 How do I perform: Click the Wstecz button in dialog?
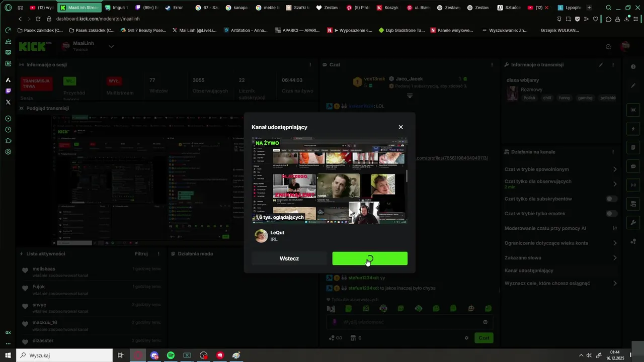click(x=289, y=258)
